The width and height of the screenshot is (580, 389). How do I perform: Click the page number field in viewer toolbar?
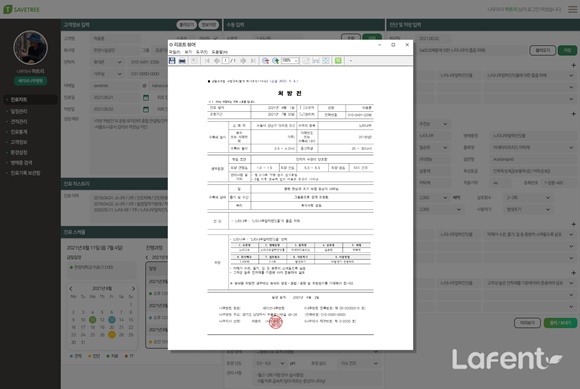tap(225, 61)
